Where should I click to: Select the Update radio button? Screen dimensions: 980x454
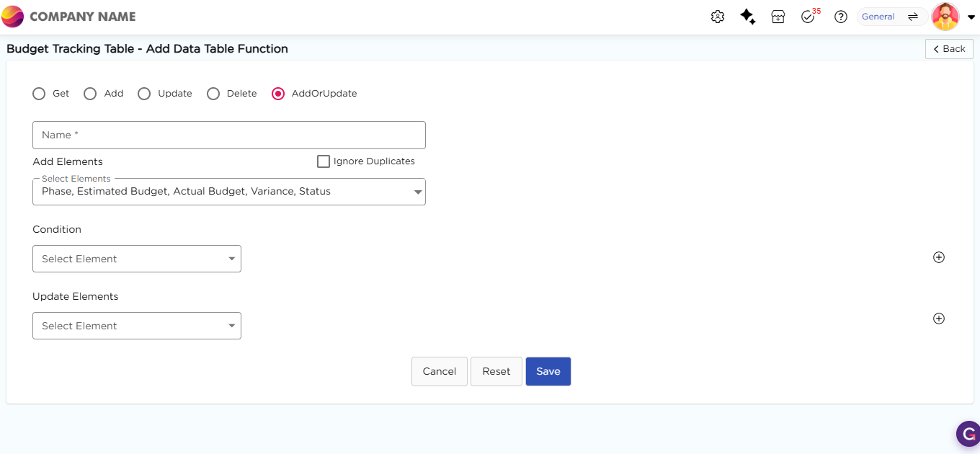click(144, 94)
